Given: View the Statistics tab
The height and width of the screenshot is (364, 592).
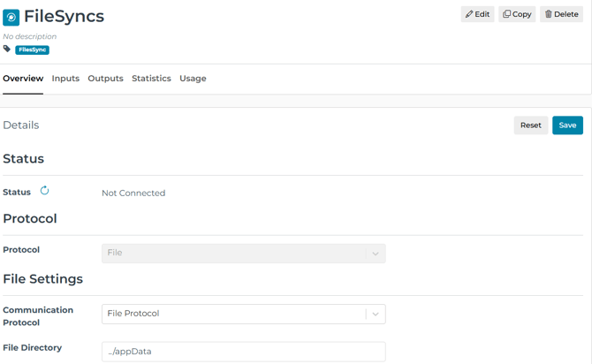Looking at the screenshot, I should (151, 79).
